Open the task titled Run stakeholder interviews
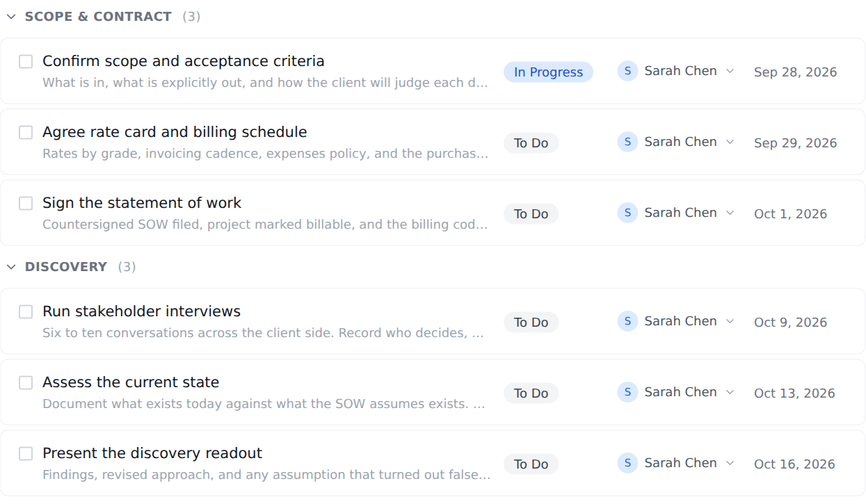Image resolution: width=866 pixels, height=504 pixels. (x=141, y=311)
